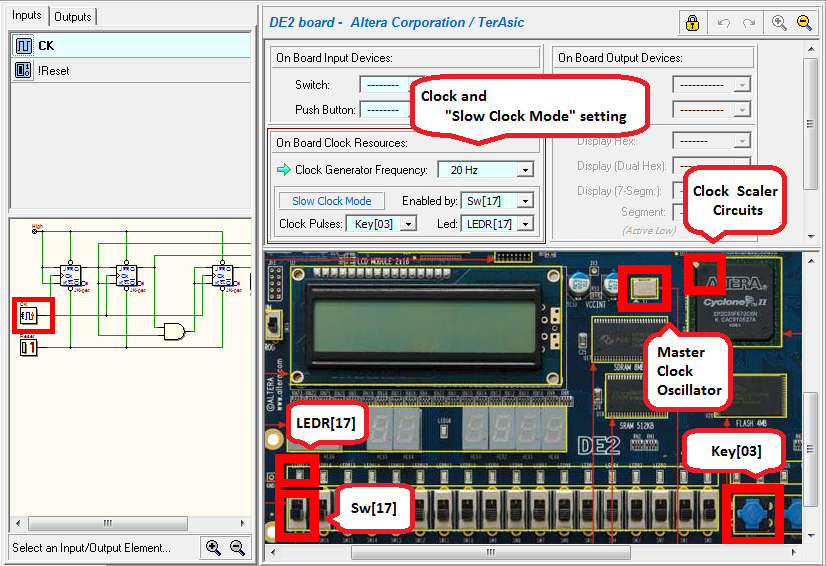Click the Slow Clock Mode button
Screen dimensions: 826x566
[331, 201]
